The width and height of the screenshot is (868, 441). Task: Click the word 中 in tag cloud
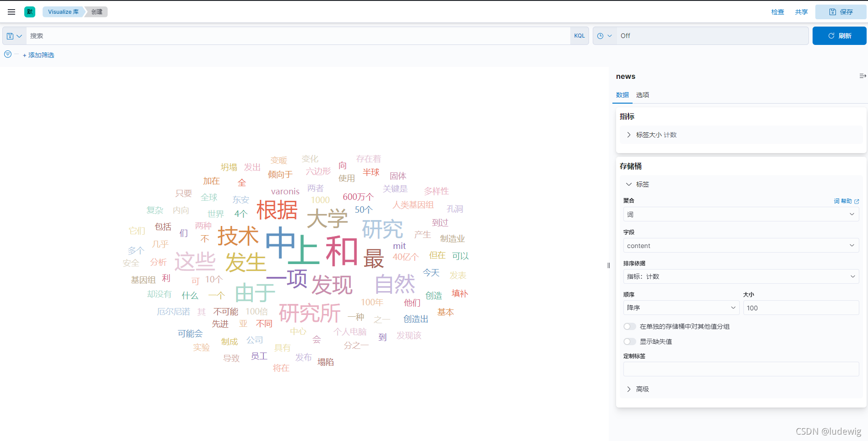(280, 243)
